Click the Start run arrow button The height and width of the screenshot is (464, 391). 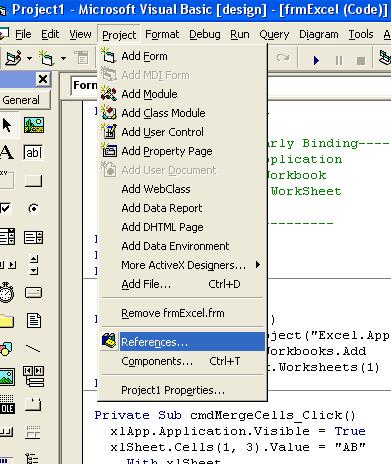click(316, 60)
